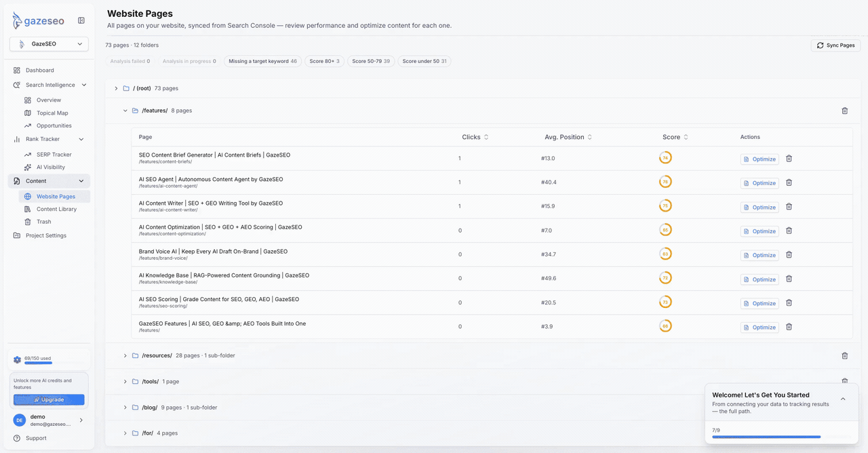Open Support
868x453 pixels.
[x=36, y=439]
